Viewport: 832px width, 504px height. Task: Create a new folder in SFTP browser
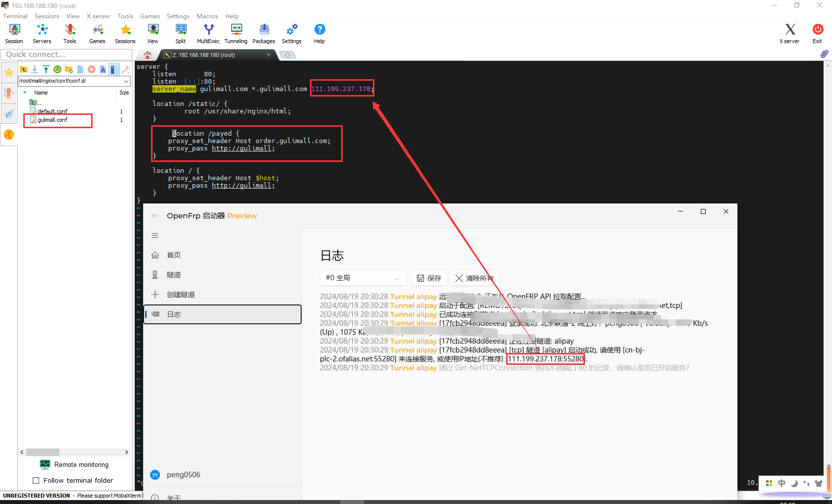pos(69,69)
